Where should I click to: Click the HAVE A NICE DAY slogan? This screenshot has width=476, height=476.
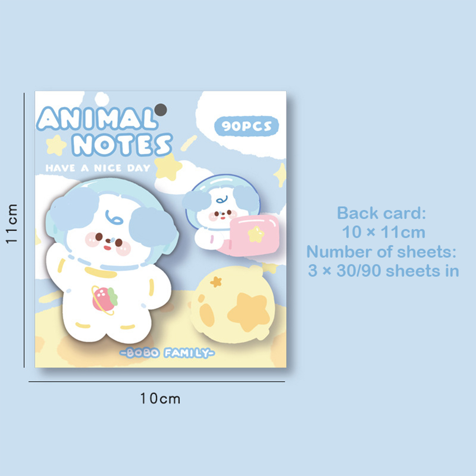pos(98,168)
